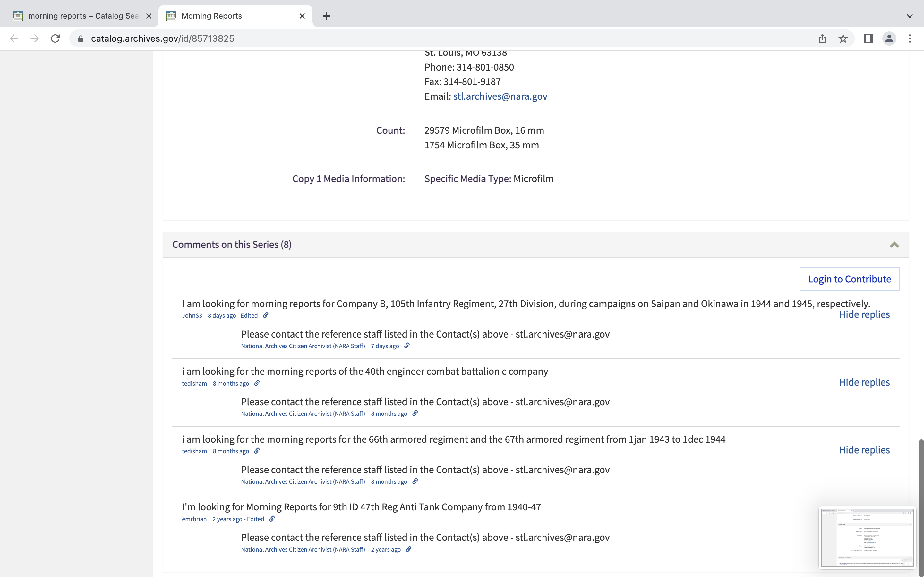Click permalink icon by emrbrian's comment
The width and height of the screenshot is (924, 577).
coord(272,519)
